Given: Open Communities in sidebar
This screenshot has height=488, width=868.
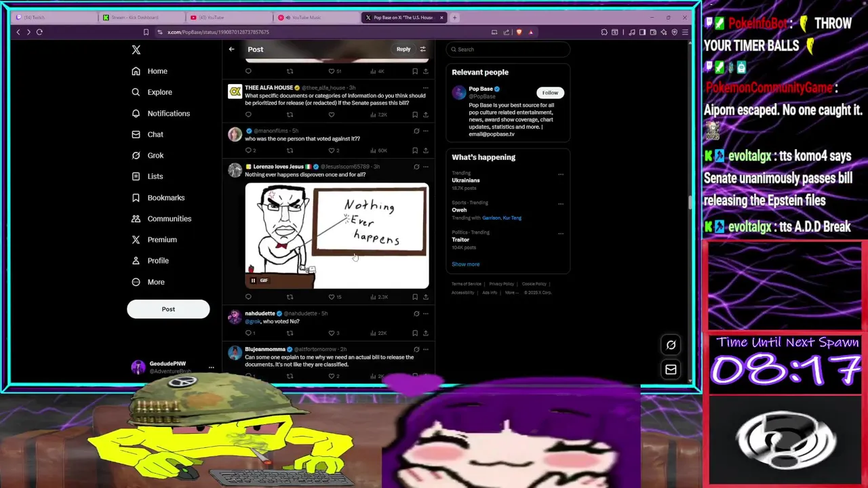Looking at the screenshot, I should click(x=161, y=218).
